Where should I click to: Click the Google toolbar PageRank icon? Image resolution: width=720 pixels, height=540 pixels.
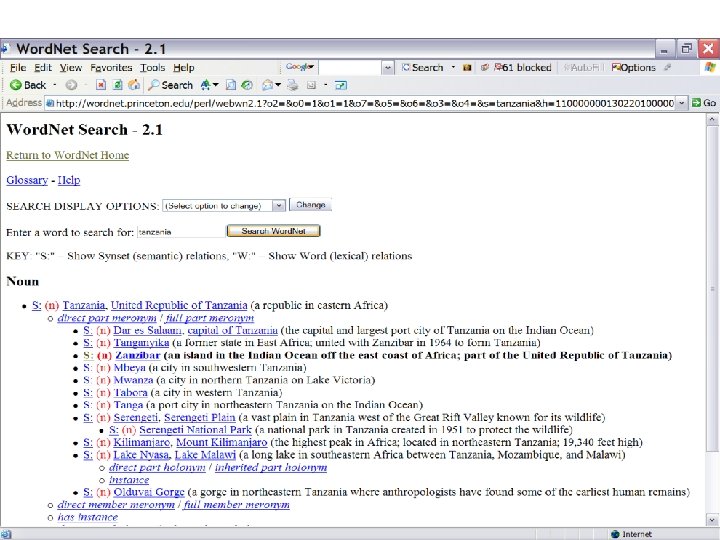click(484, 68)
